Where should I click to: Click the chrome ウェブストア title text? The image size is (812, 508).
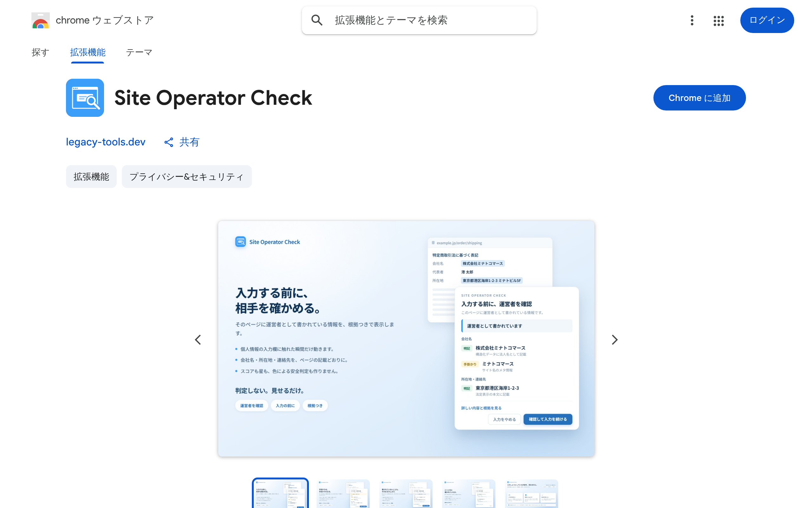pyautogui.click(x=105, y=20)
